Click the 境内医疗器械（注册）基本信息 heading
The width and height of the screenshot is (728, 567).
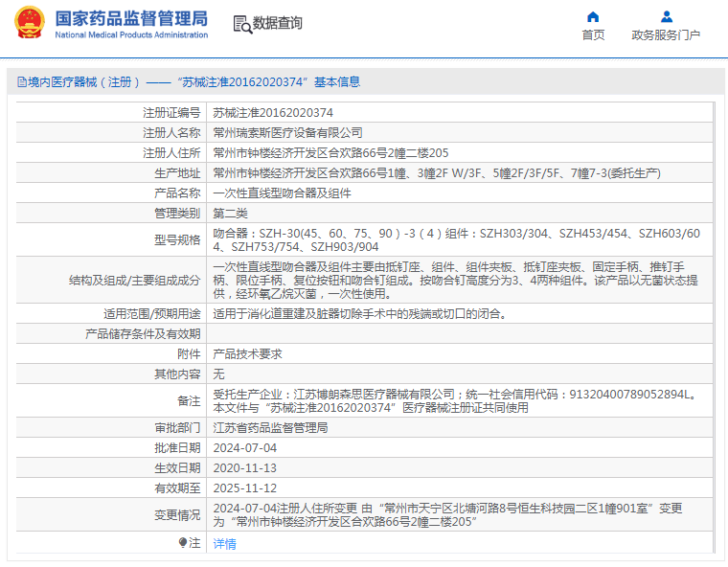(193, 82)
